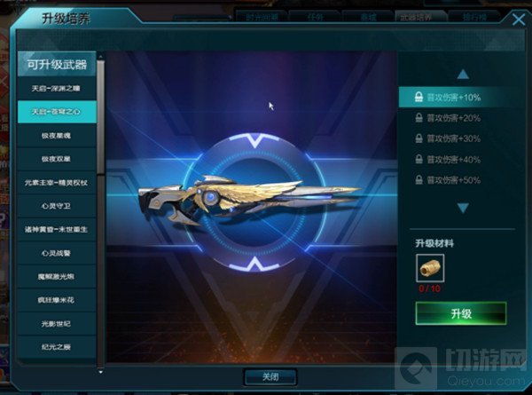Open the 排行榜 tab
The image size is (532, 395).
pos(474,17)
